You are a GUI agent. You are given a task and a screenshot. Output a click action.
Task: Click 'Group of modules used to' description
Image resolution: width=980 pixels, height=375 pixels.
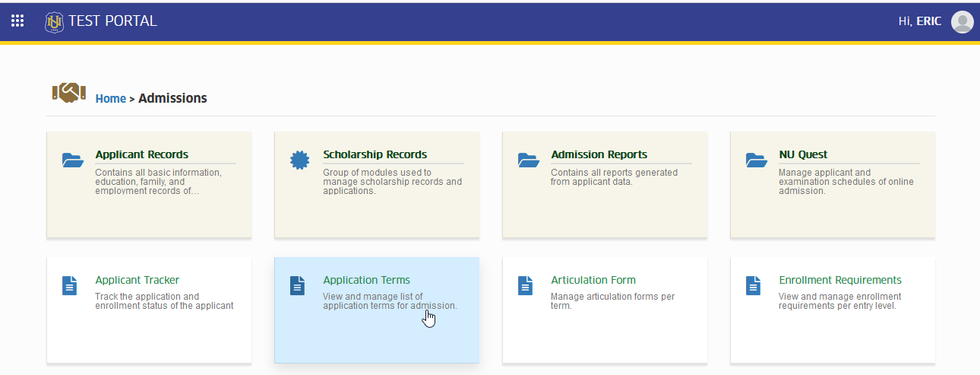point(392,182)
